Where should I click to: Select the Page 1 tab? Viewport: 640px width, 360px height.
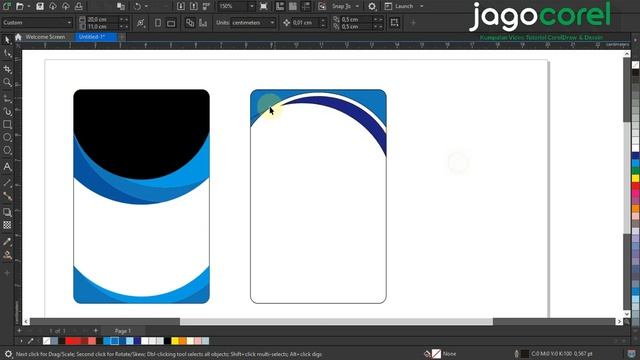pos(123,331)
